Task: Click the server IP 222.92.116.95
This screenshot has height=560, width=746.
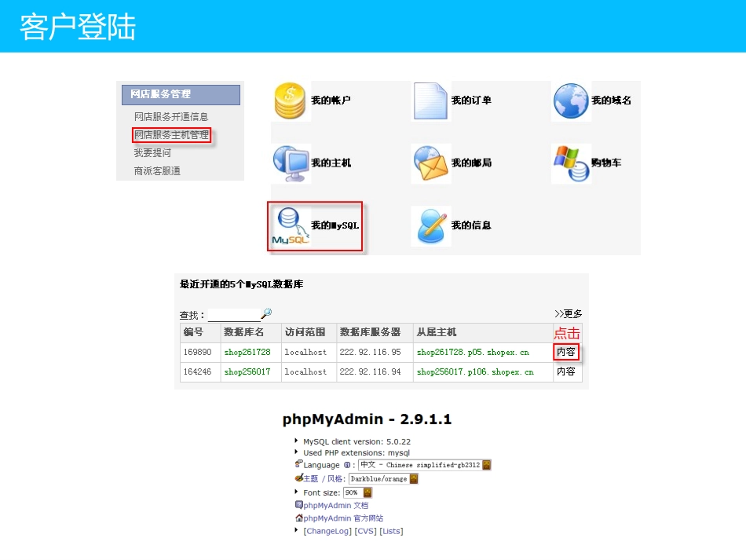Action: point(370,352)
